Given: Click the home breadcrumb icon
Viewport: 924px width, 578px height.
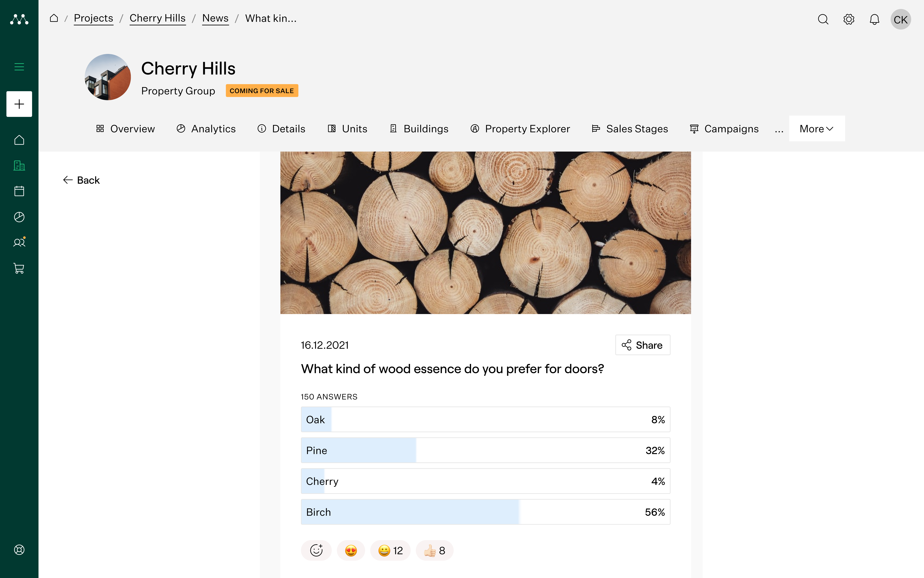Looking at the screenshot, I should point(54,18).
